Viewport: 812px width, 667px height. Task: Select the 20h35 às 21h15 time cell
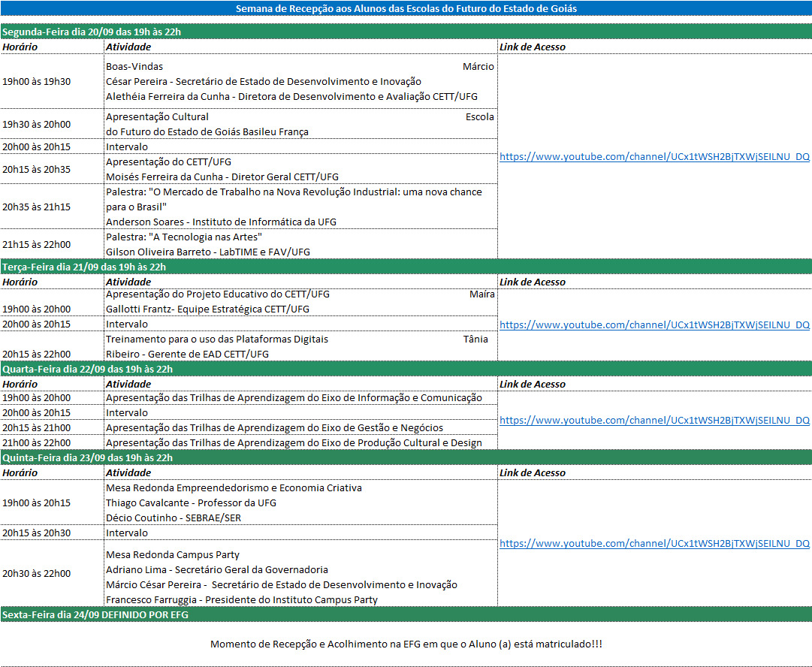point(52,207)
